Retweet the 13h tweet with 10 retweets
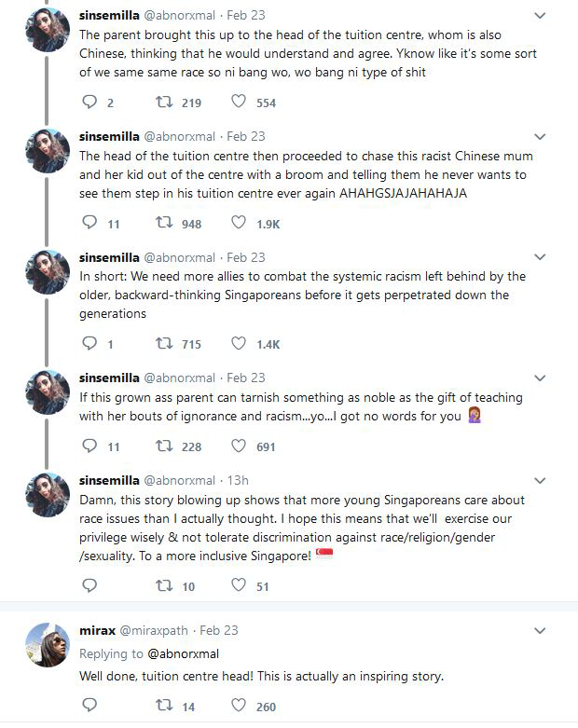Screen dimensions: 578x728 click(x=164, y=585)
